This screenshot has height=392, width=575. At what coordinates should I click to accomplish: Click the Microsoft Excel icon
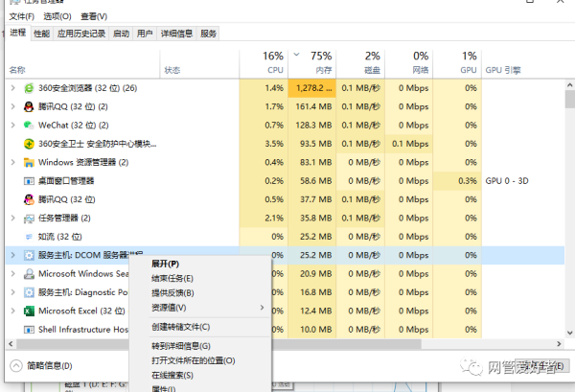pyautogui.click(x=29, y=311)
